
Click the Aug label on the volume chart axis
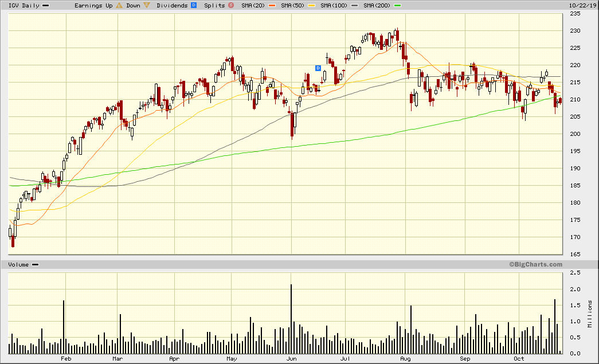pyautogui.click(x=405, y=359)
